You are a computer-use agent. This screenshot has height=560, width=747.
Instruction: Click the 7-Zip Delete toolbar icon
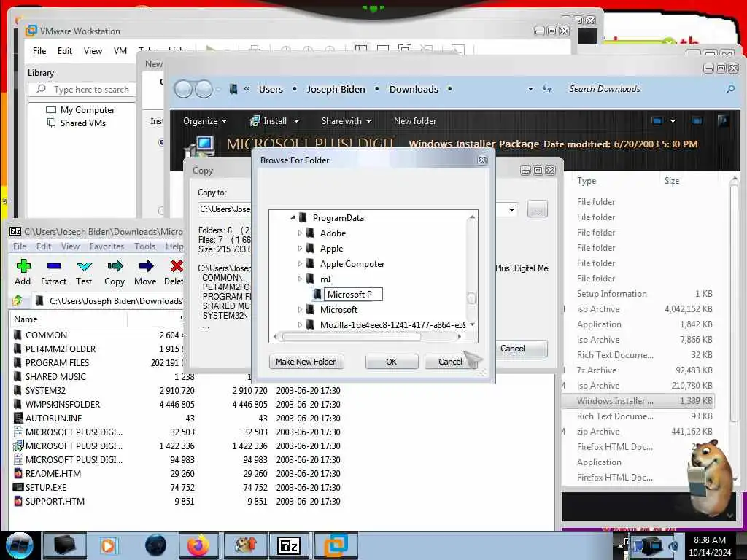[x=177, y=266]
